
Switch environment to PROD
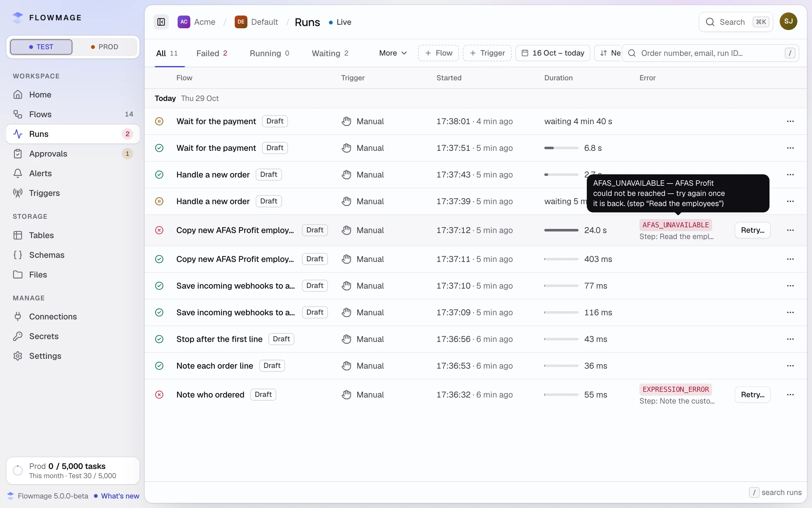tap(105, 47)
